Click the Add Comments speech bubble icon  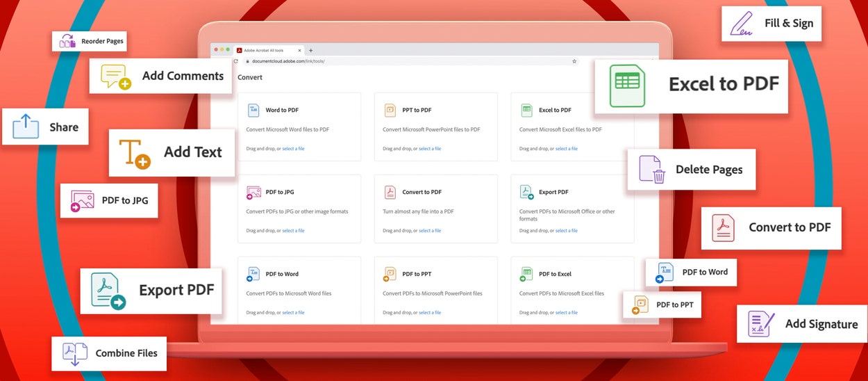click(115, 76)
